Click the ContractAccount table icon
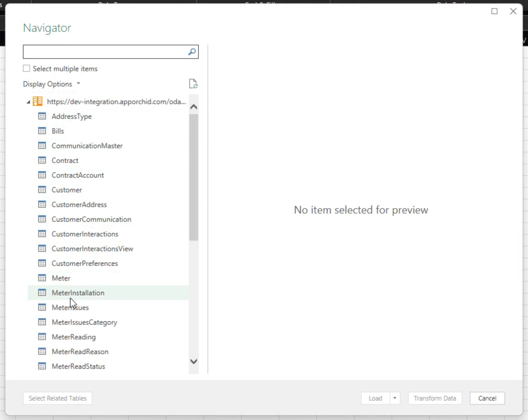 coord(42,175)
